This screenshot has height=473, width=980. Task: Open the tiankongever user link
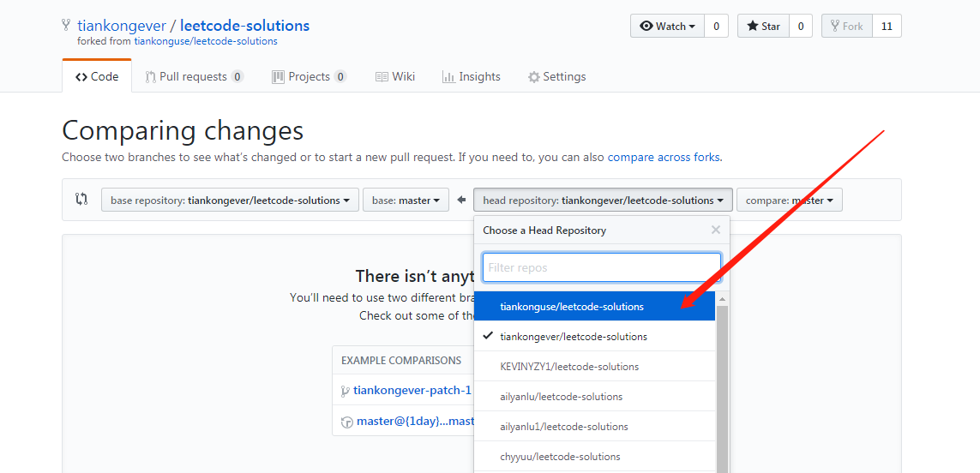pos(122,26)
